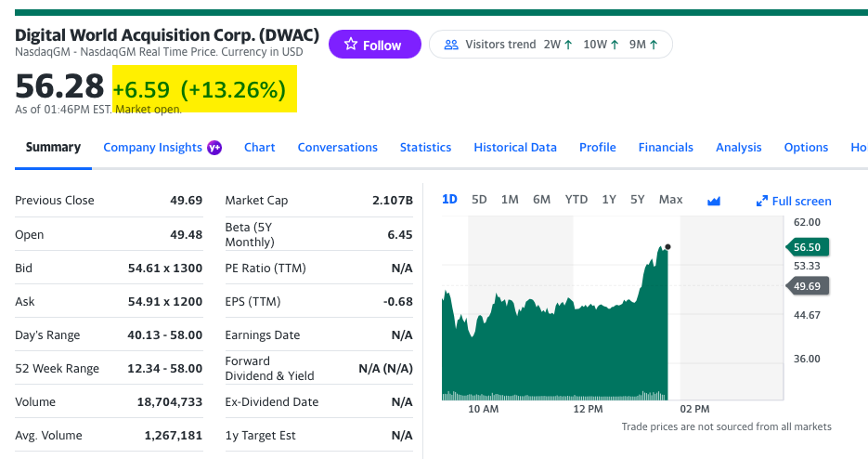Click the 10W visitors trend up arrow

click(615, 45)
